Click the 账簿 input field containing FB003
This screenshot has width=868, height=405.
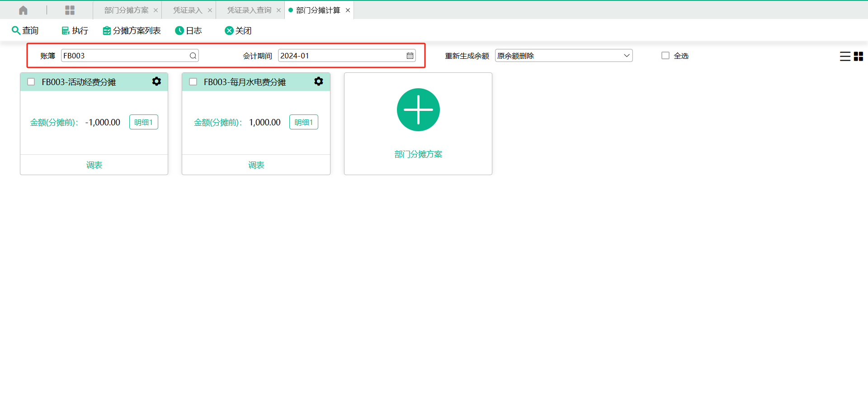[x=130, y=56]
